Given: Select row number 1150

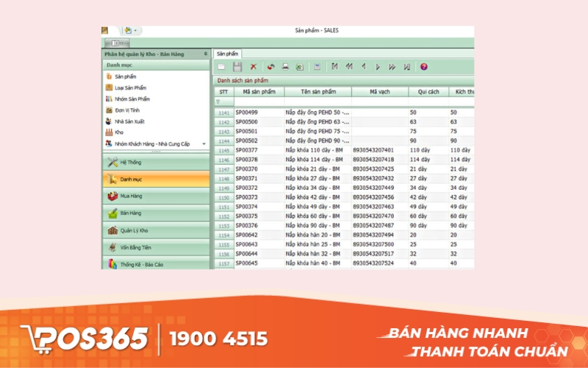Looking at the screenshot, I should (x=224, y=197).
